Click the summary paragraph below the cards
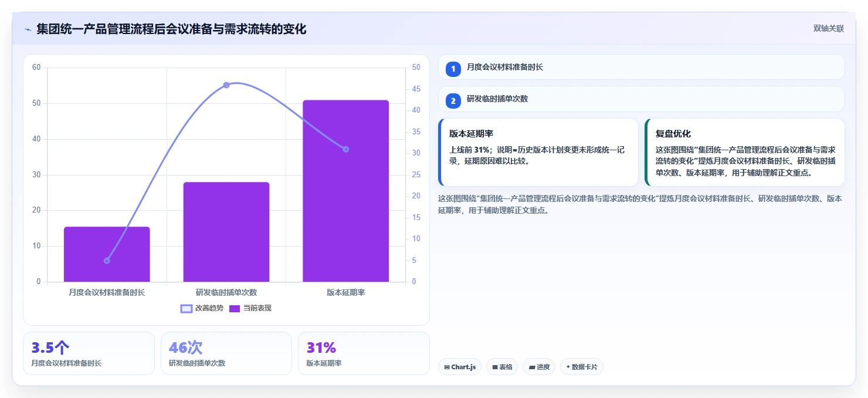Screen dimensions: 868x398 (640, 204)
